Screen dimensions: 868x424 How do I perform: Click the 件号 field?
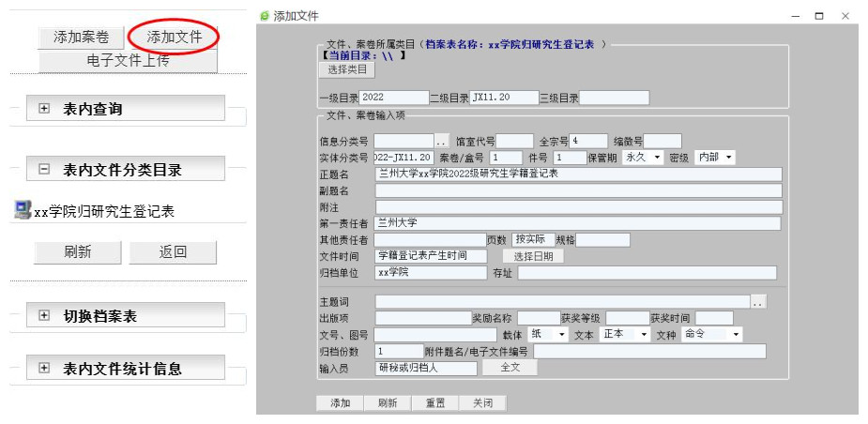pos(570,158)
